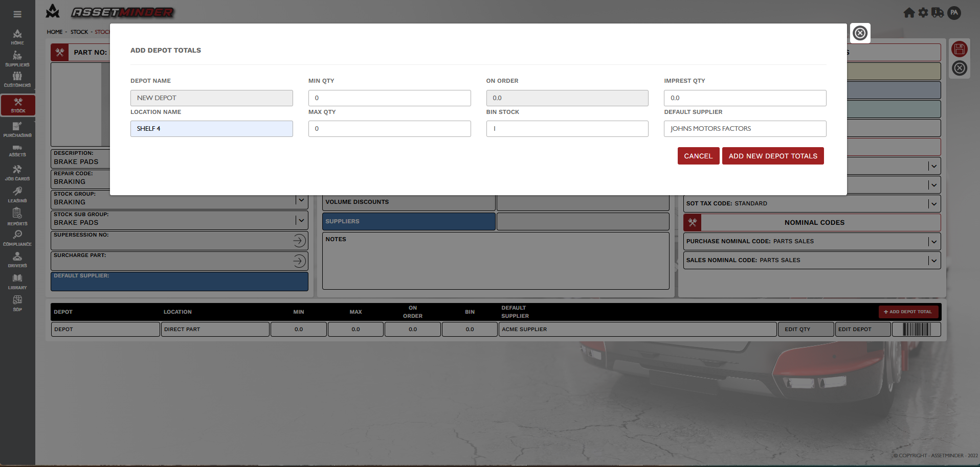This screenshot has height=467, width=980.
Task: Click Add New Depot Totals button
Action: pyautogui.click(x=772, y=156)
